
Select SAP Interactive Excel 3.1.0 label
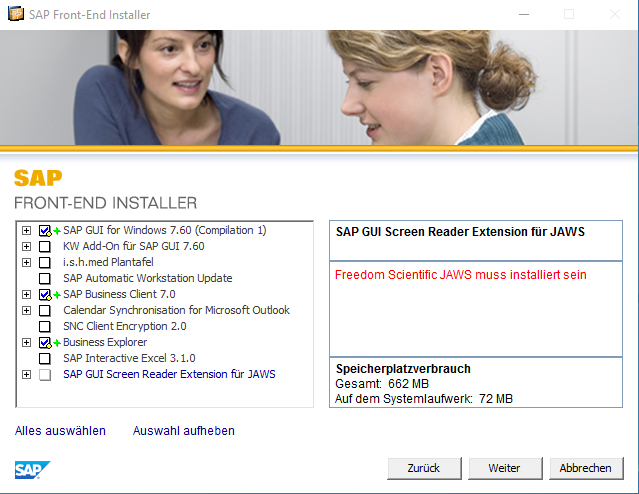(x=129, y=358)
